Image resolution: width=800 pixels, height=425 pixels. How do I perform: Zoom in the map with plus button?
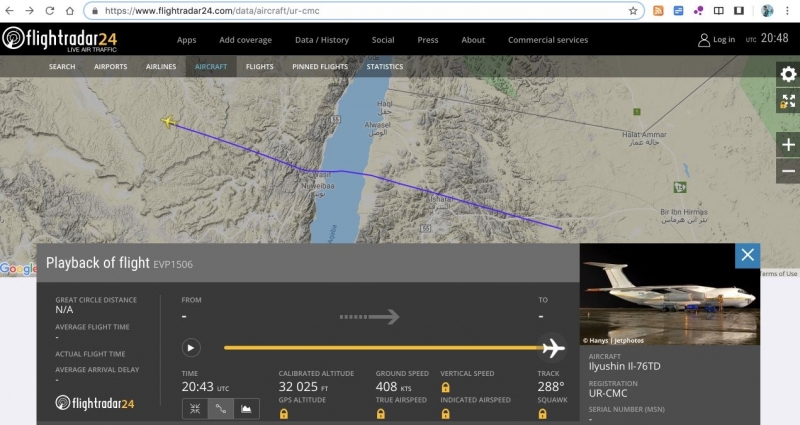(788, 145)
